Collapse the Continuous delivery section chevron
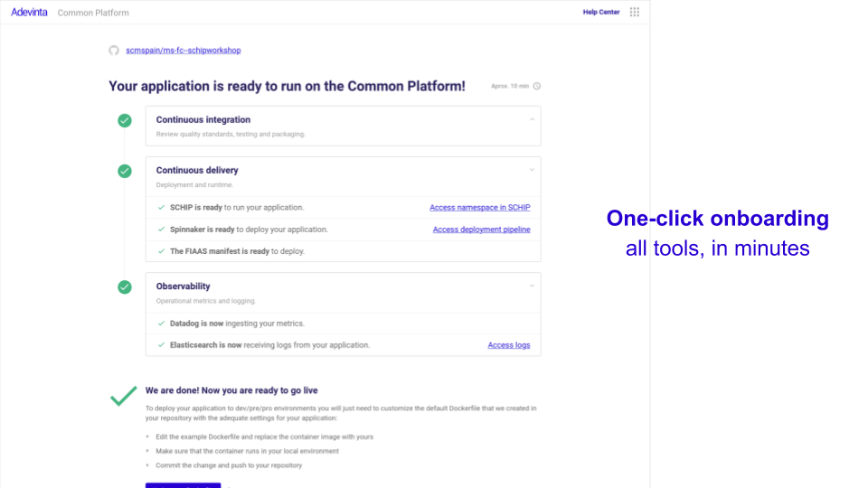This screenshot has width=868, height=488. [532, 170]
